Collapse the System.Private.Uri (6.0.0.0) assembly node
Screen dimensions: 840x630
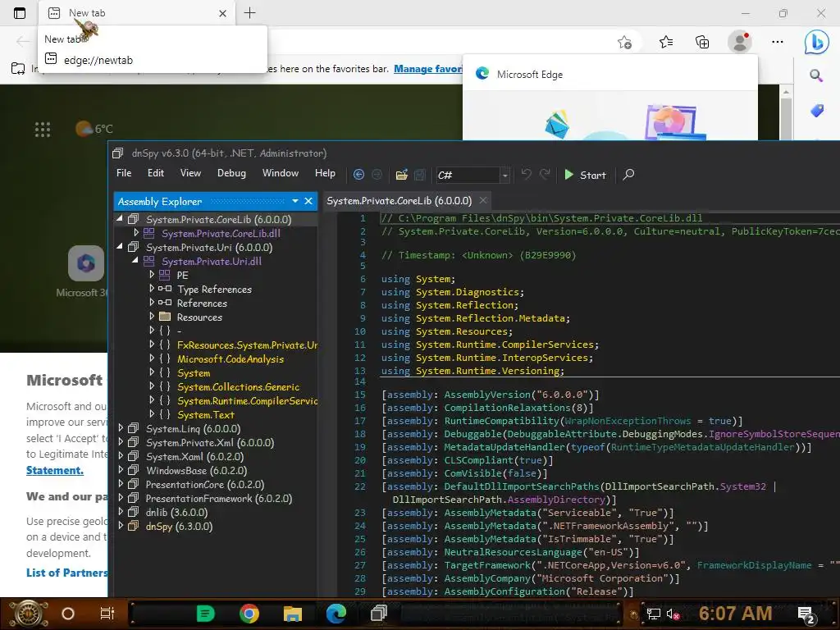coord(120,246)
